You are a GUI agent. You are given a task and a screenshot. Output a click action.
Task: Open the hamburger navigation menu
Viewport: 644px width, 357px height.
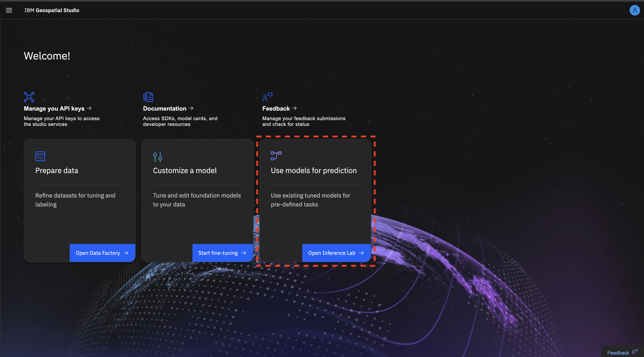click(x=9, y=10)
